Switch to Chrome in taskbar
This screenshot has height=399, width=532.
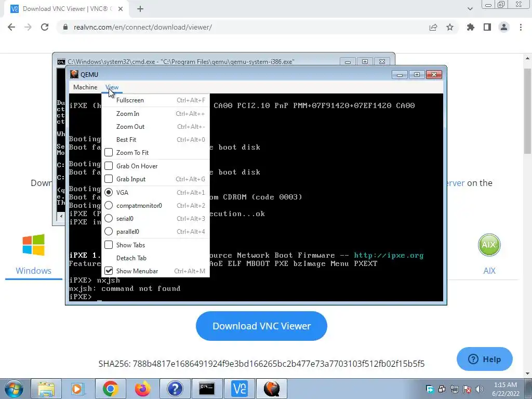(x=110, y=389)
